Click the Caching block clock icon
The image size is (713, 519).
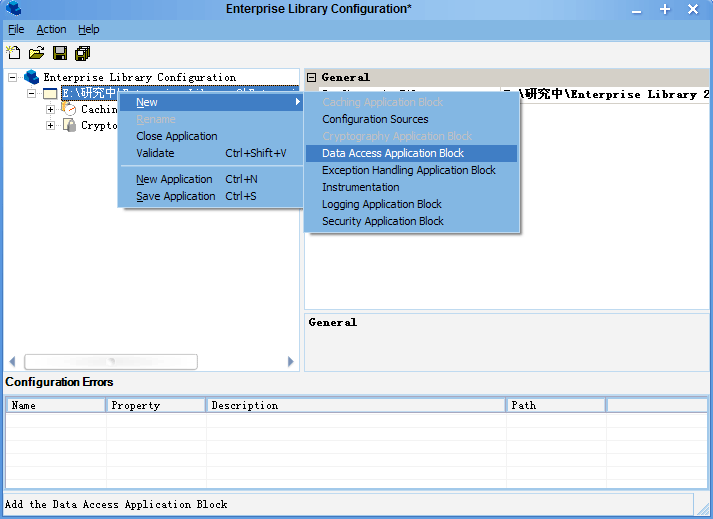[69, 109]
